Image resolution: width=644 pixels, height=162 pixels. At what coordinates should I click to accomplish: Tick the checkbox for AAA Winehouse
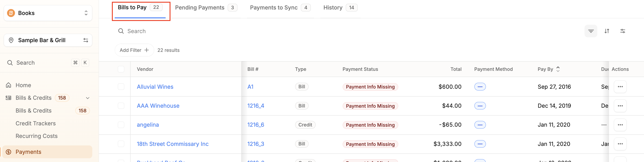click(x=121, y=106)
